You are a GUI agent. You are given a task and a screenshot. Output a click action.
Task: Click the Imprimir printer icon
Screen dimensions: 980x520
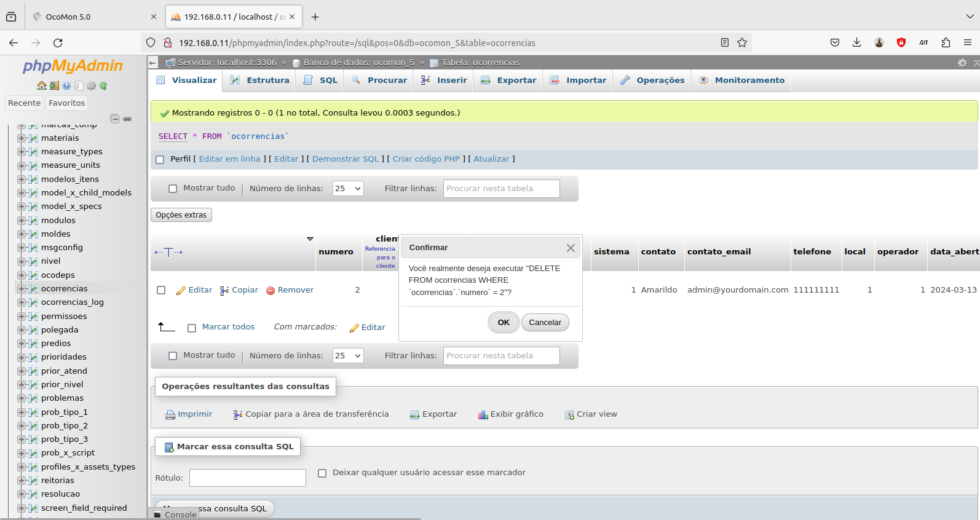[170, 415]
